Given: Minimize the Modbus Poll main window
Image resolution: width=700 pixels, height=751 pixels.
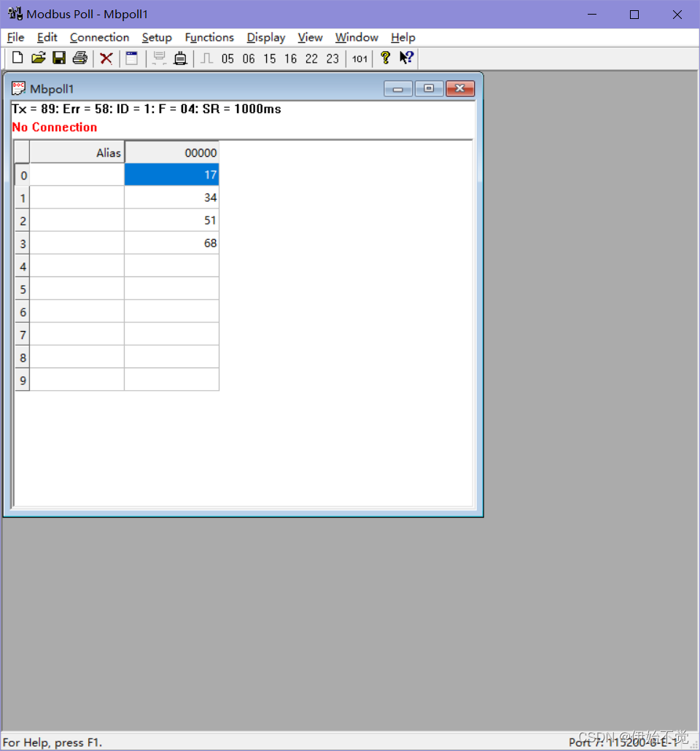Looking at the screenshot, I should click(x=592, y=15).
